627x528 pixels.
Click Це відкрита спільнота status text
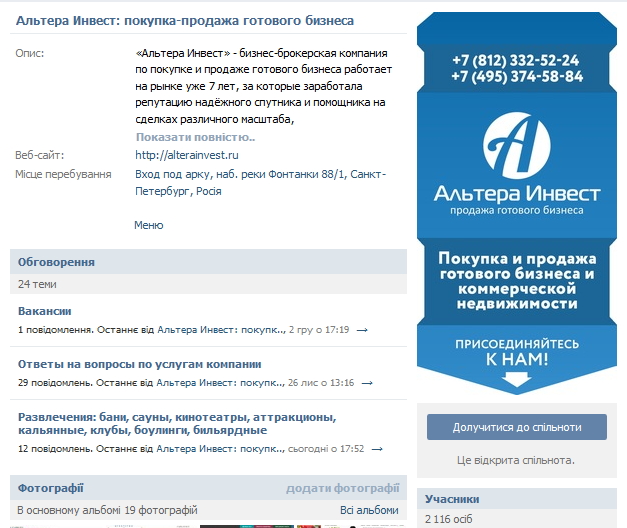(516, 460)
